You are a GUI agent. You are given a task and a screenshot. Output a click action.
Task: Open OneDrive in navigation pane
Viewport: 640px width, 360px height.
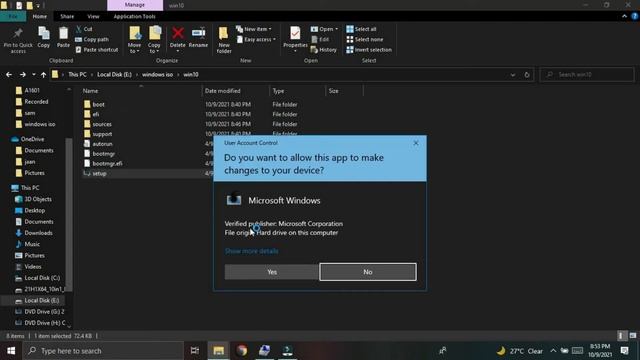32,139
